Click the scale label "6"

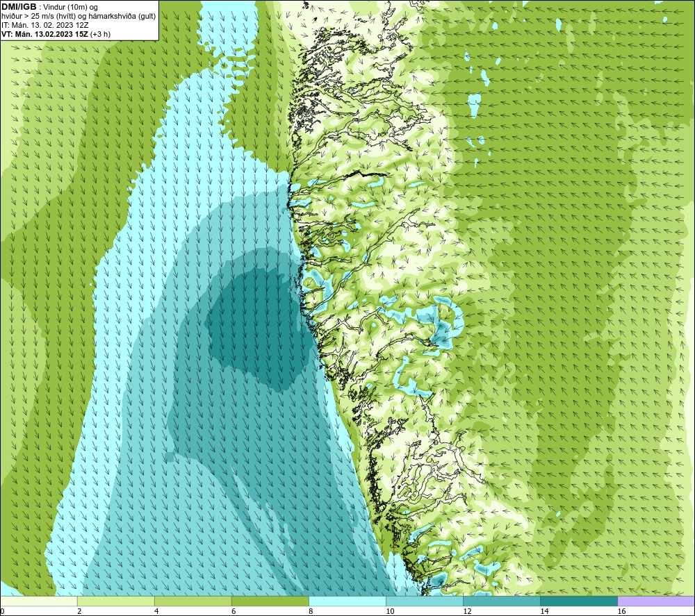[234, 611]
